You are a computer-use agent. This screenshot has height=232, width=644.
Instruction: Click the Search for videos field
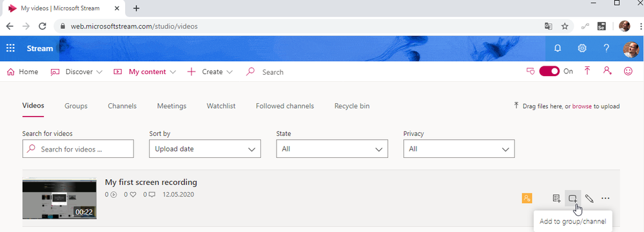[78, 149]
